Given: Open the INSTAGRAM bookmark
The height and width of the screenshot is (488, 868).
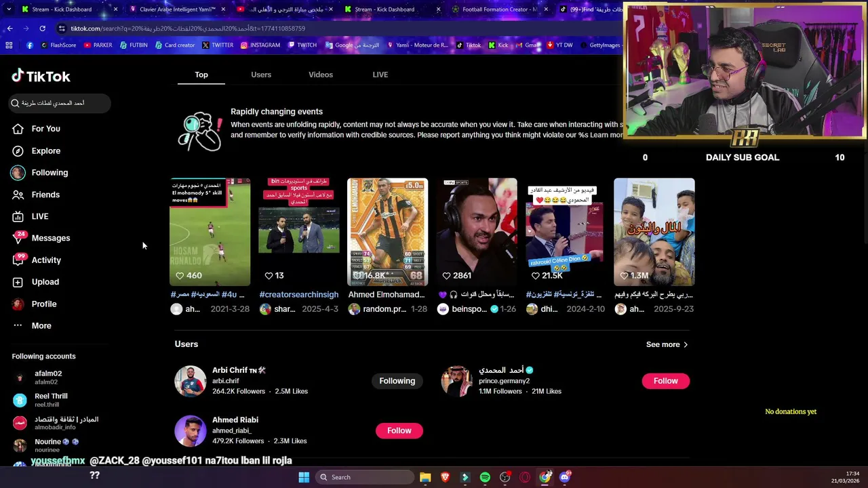Looking at the screenshot, I should click(260, 45).
